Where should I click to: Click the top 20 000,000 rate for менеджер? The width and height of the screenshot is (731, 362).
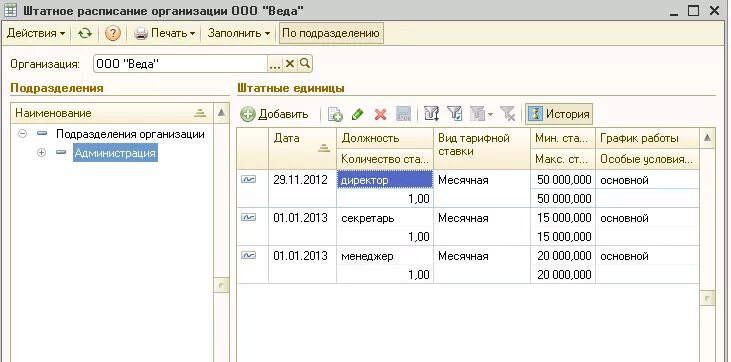point(564,256)
